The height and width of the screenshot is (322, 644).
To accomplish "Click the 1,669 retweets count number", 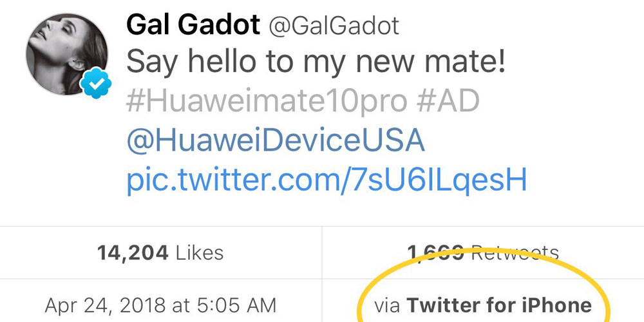I will (435, 252).
